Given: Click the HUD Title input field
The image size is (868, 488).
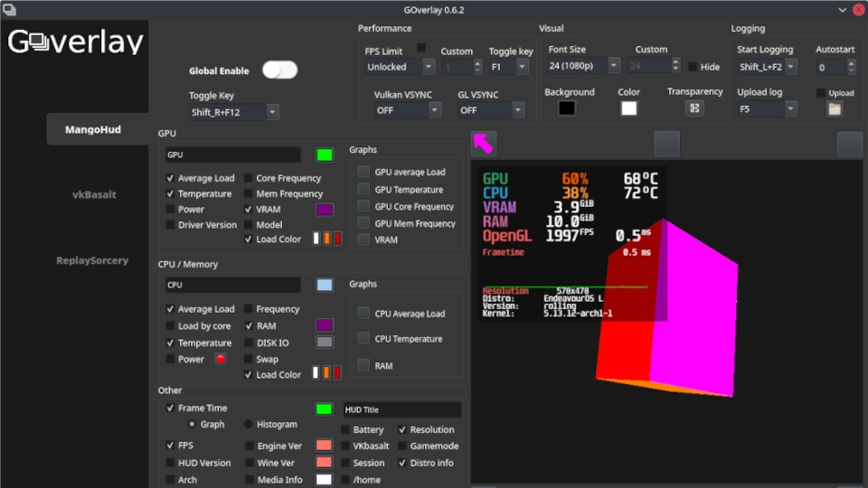Looking at the screenshot, I should point(402,409).
